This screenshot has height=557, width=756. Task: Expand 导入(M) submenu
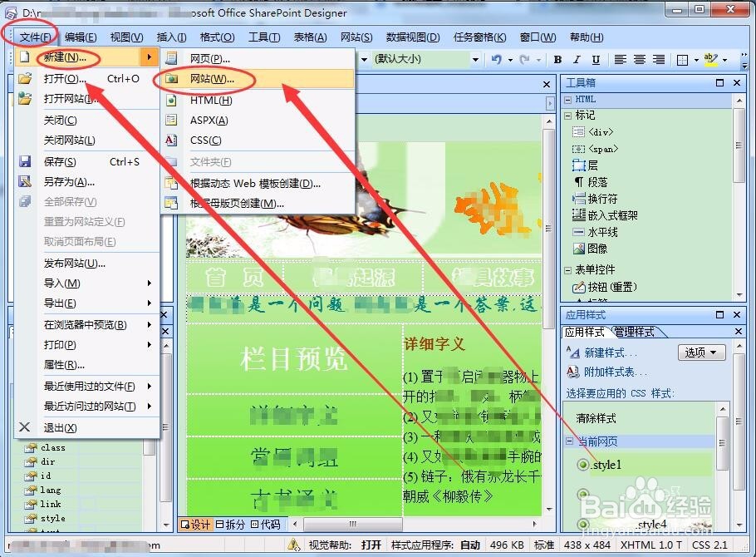[86, 283]
